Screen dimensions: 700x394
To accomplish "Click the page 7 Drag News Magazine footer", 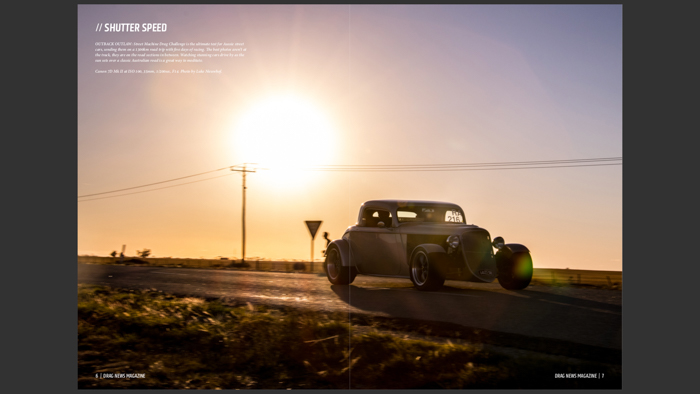I will pos(579,376).
